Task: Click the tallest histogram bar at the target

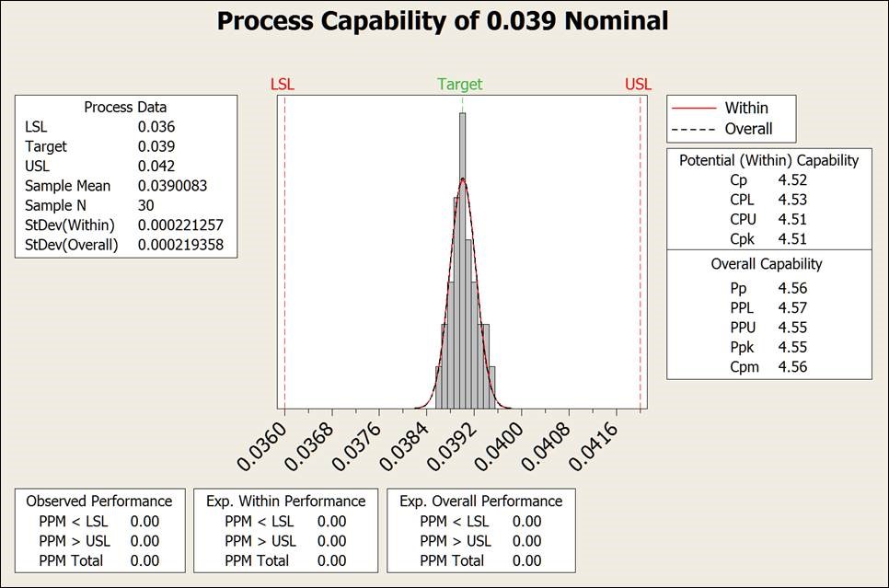Action: pyautogui.click(x=463, y=260)
